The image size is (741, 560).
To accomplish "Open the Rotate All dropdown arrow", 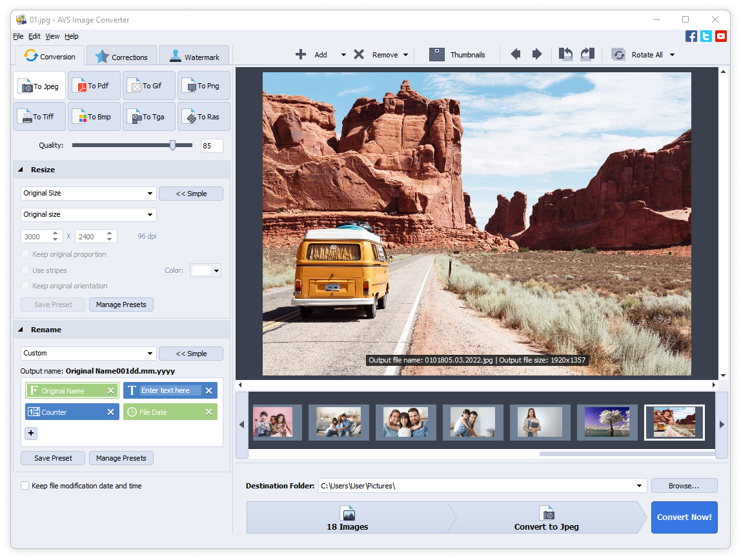I will (673, 55).
